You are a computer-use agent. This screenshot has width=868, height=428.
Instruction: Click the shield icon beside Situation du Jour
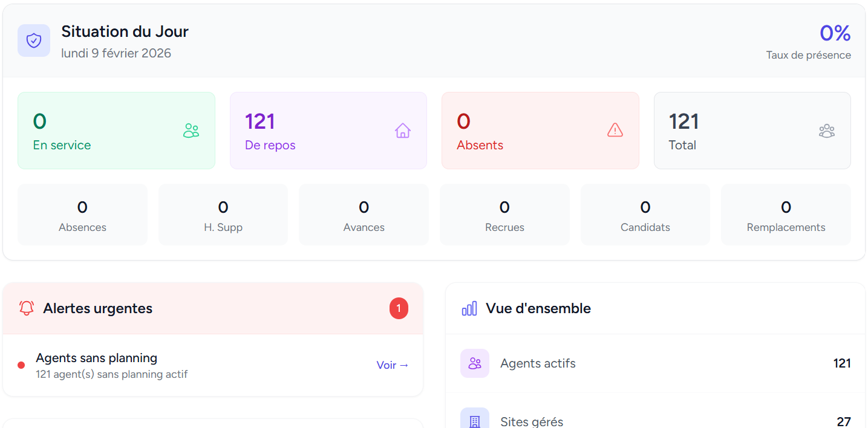click(34, 41)
